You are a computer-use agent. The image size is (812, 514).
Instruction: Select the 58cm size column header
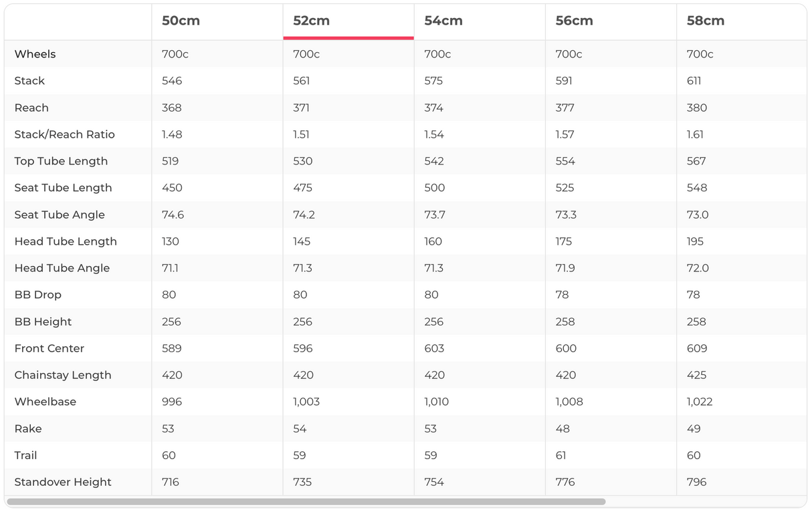(x=706, y=21)
